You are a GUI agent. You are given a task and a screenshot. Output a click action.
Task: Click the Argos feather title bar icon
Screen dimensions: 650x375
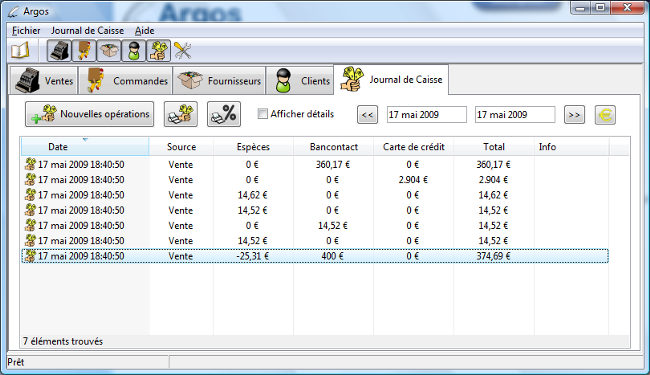pos(13,12)
